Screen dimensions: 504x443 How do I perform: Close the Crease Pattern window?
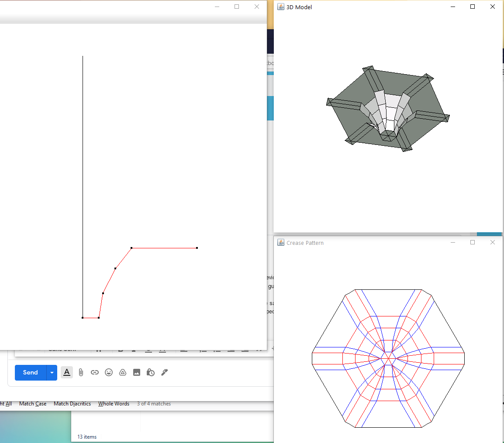[492, 243]
